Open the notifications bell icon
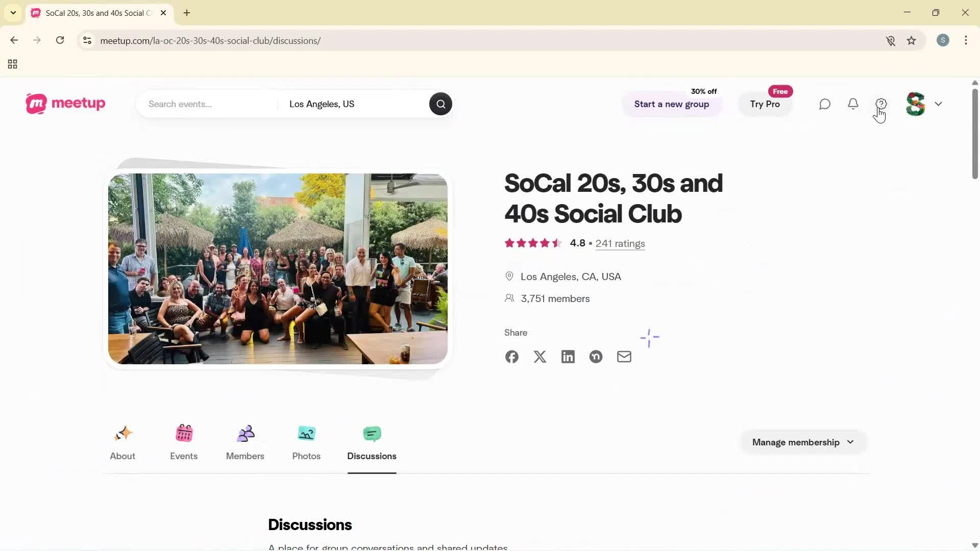Image resolution: width=980 pixels, height=551 pixels. 852,104
